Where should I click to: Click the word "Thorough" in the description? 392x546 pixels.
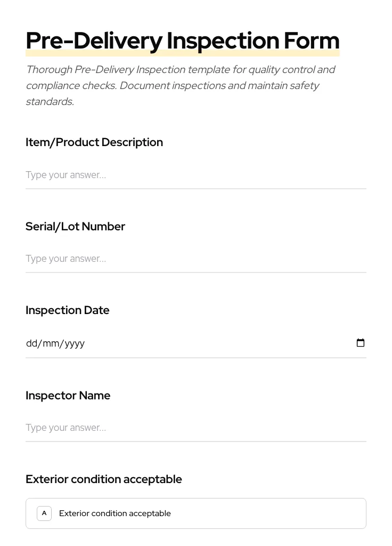(48, 70)
